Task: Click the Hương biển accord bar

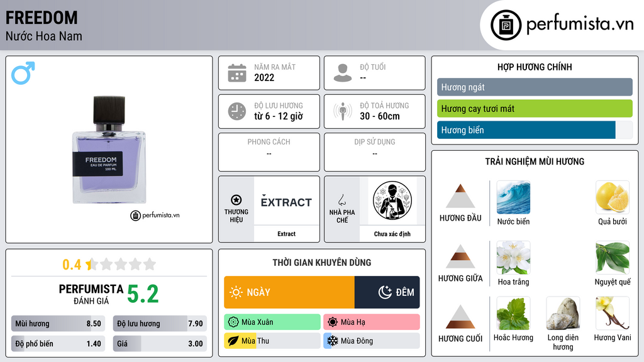Action: pyautogui.click(x=535, y=129)
